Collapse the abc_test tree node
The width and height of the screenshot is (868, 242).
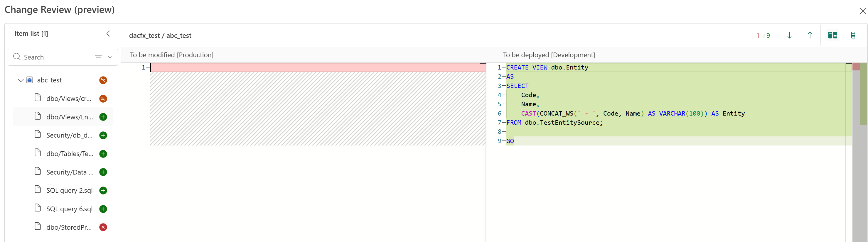[x=21, y=80]
